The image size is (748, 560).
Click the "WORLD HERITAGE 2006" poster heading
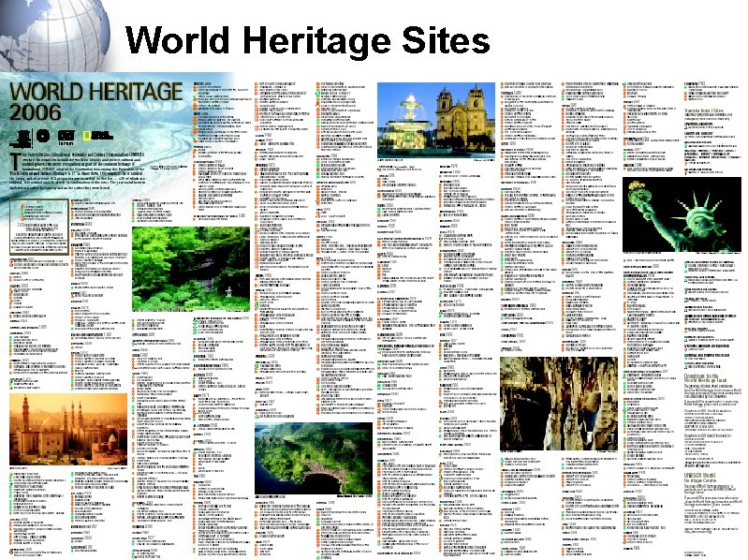[x=95, y=101]
